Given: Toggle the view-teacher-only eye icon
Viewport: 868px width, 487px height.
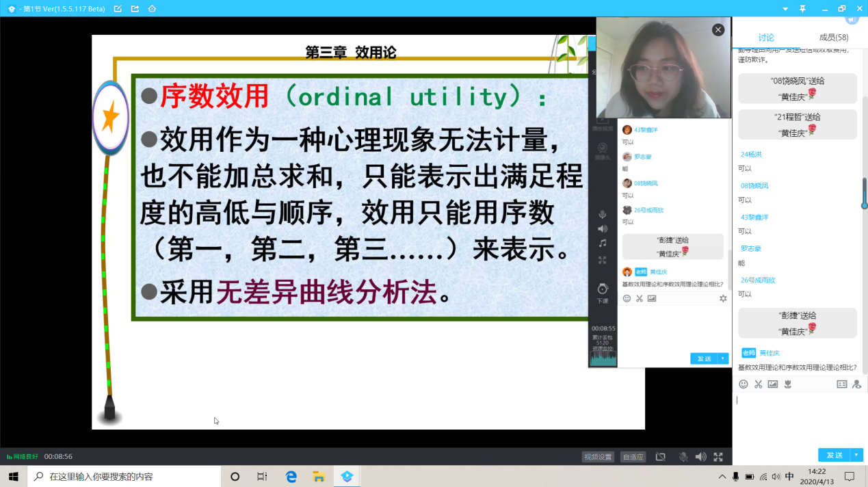Looking at the screenshot, I should point(856,384).
